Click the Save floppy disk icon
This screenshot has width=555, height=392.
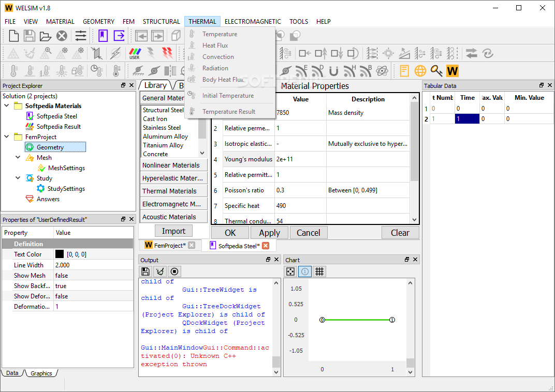30,36
